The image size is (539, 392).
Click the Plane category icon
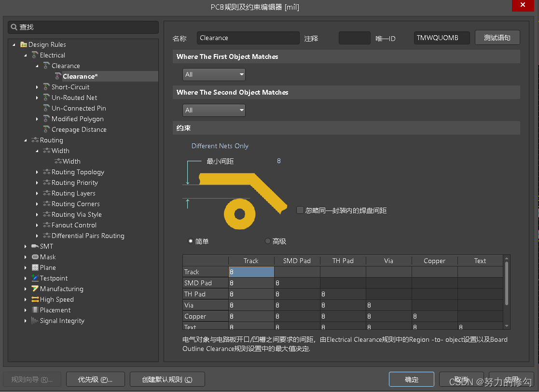(x=35, y=267)
